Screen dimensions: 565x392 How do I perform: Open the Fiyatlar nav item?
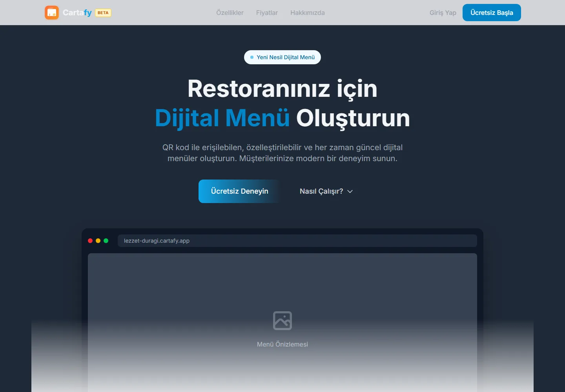coord(267,13)
